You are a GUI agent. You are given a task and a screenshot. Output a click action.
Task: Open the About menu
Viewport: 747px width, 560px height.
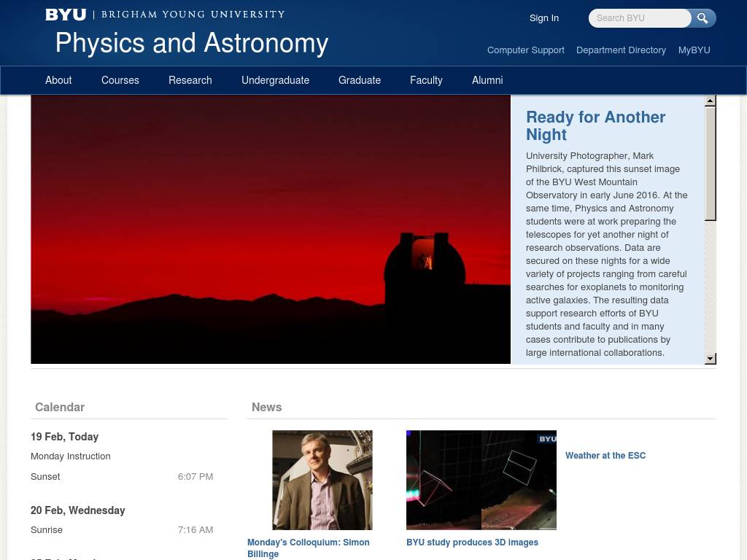[x=58, y=80]
